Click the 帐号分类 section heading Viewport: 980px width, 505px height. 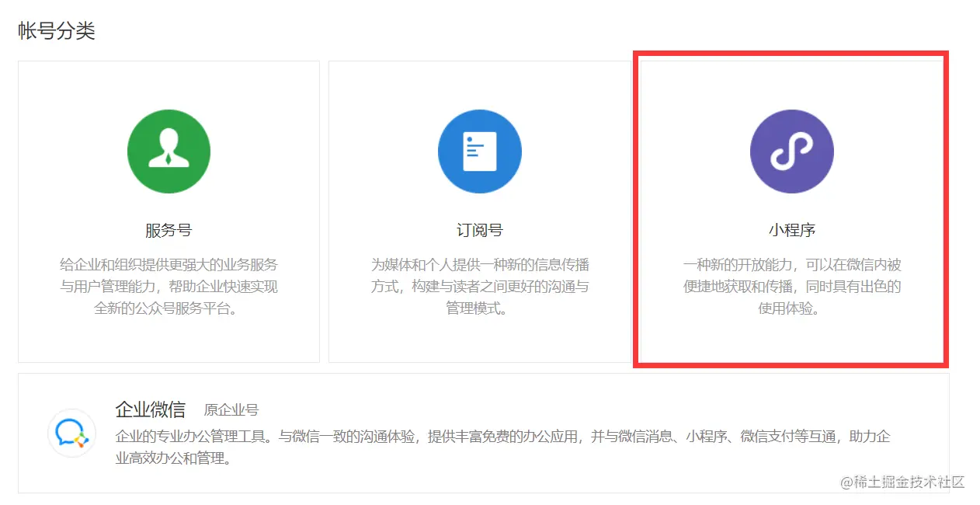(57, 31)
